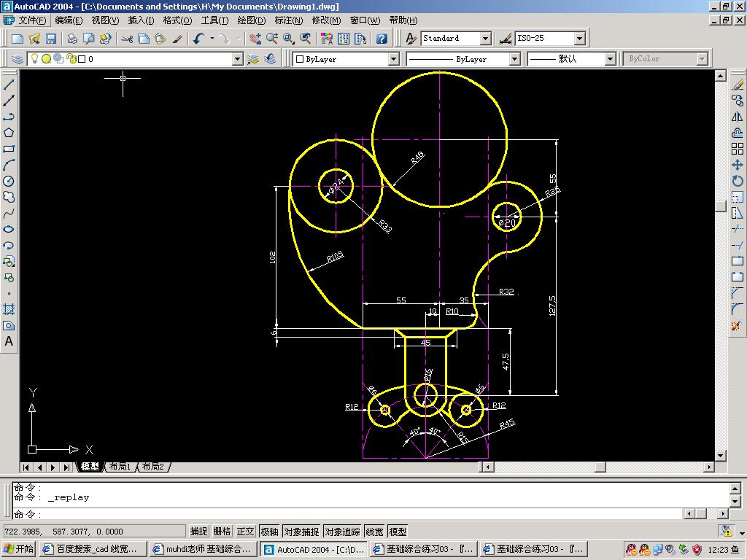
Task: Click the Offset tool
Action: tap(738, 133)
